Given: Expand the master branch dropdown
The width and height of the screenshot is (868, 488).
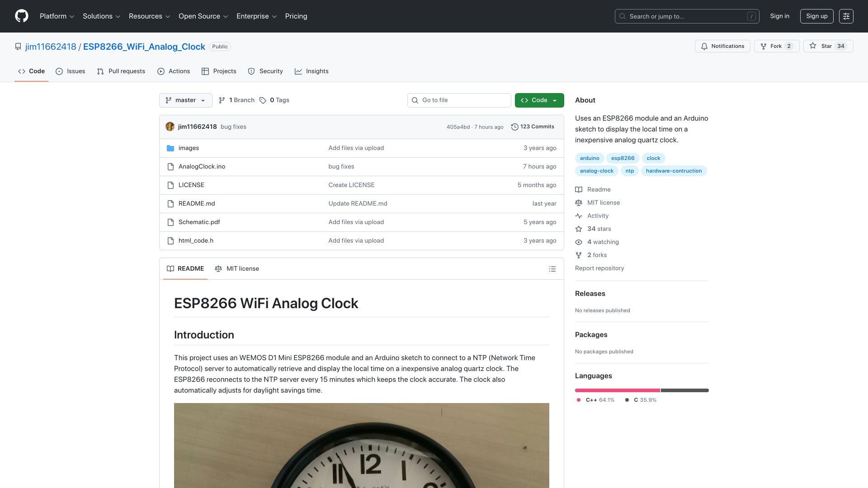Looking at the screenshot, I should (186, 100).
